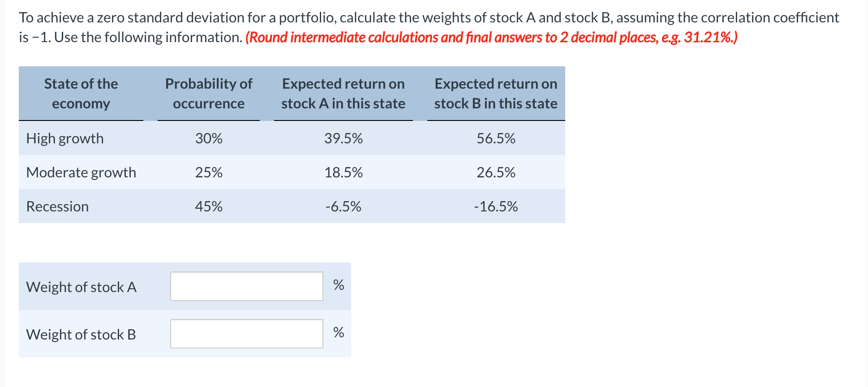Click the -16.5% stock B return cell
868x387 pixels.
pyautogui.click(x=495, y=206)
